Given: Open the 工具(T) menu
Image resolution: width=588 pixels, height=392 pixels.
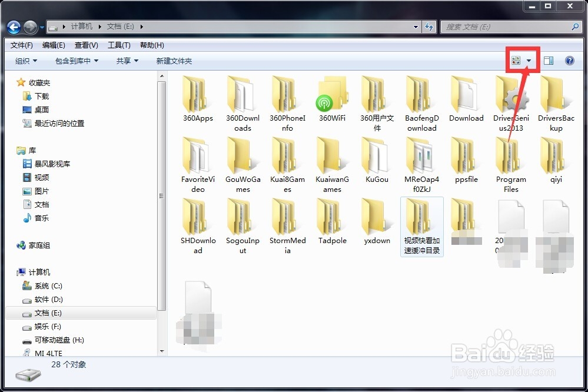Looking at the screenshot, I should (119, 45).
